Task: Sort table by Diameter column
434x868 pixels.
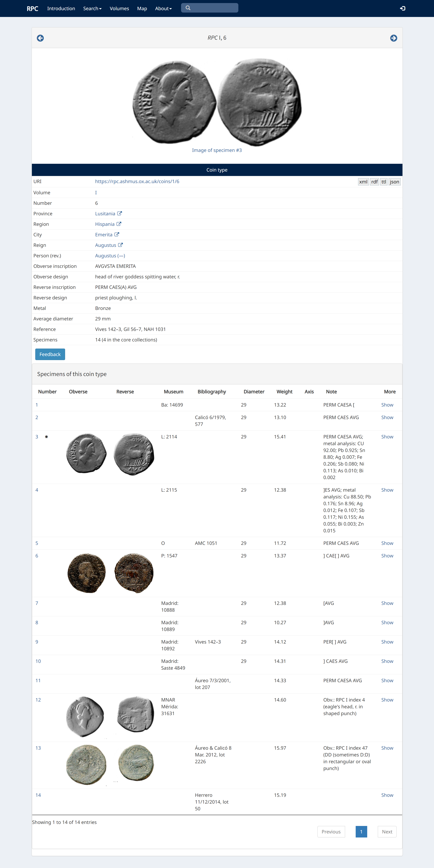Action: click(x=254, y=392)
